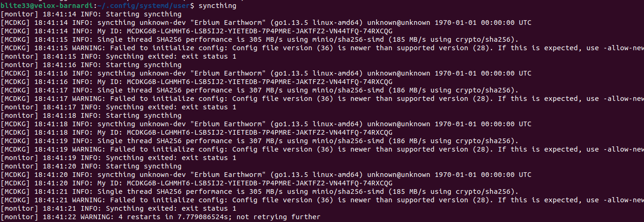
Task: Click the 18:41:21 SHA256 305 MB/s line
Action: click(x=259, y=191)
